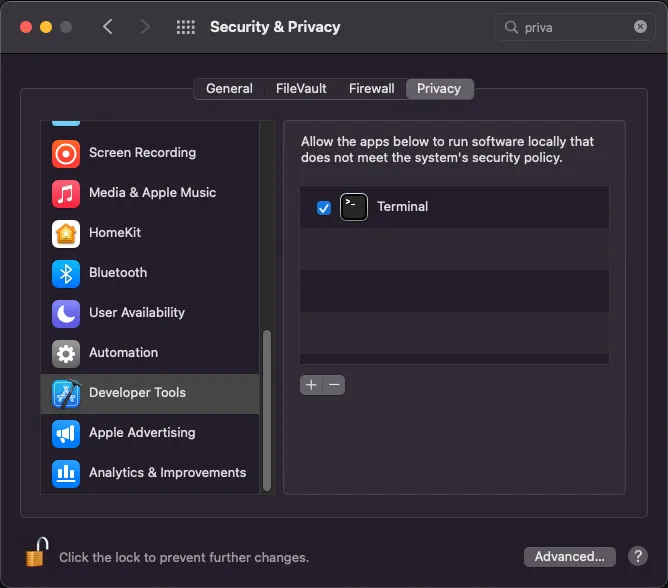
Task: Switch to the Firewall tab
Action: point(371,89)
